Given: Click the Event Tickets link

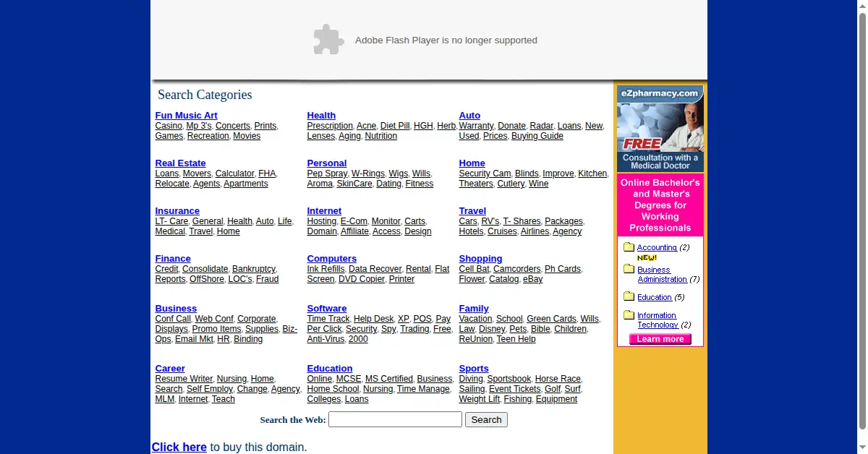Looking at the screenshot, I should click(x=515, y=389).
